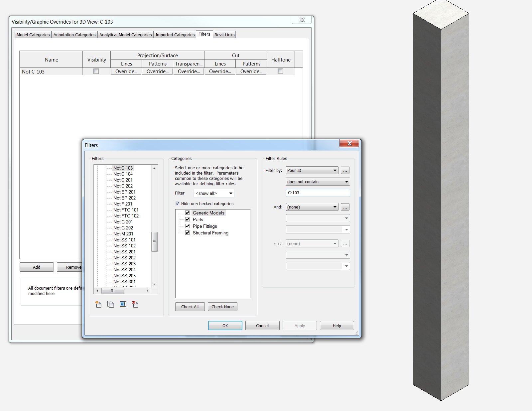
Task: Open the ellipsis button beside Pour ID
Action: pyautogui.click(x=345, y=171)
